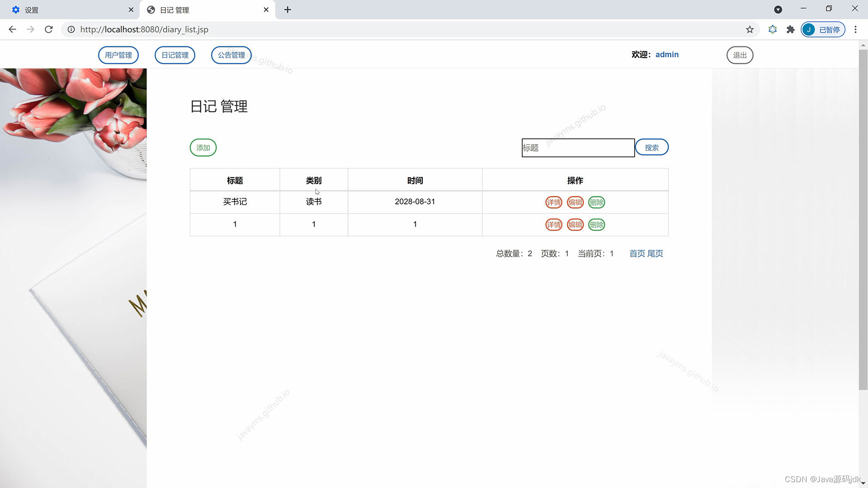Screen dimensions: 868x488
Task: Open 用户管理 navigation tab
Action: point(118,55)
